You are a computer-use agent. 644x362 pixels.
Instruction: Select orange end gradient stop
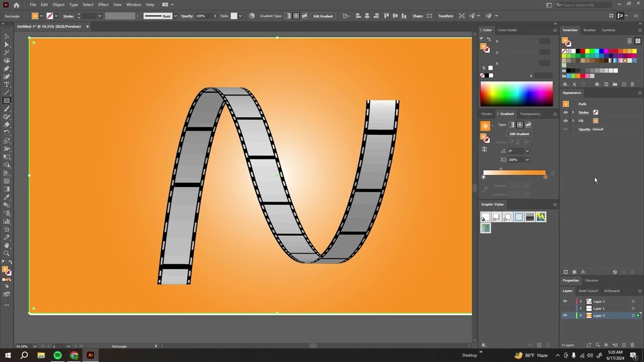point(545,177)
